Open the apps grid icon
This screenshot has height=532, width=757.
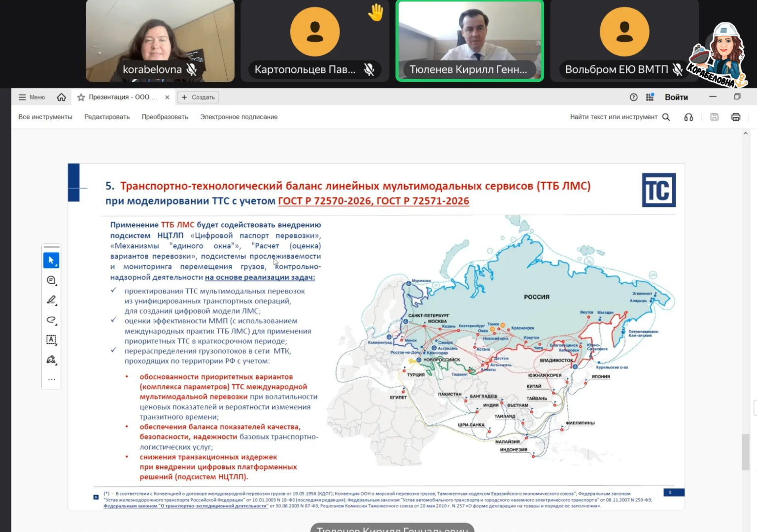point(650,97)
